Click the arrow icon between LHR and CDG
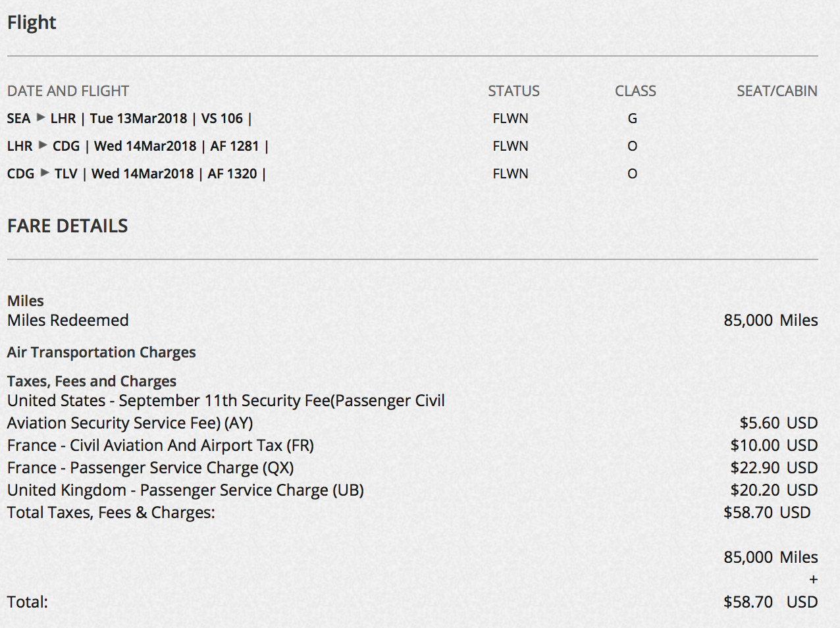Screen dimensions: 840x628 tap(43, 145)
